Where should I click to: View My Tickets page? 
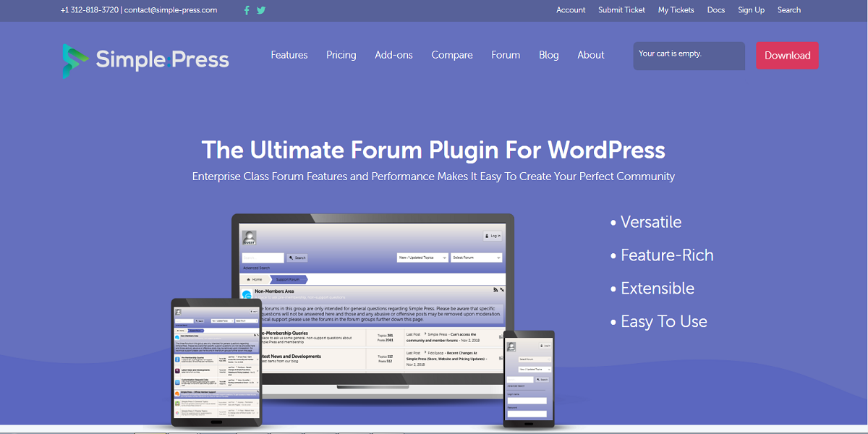(676, 10)
